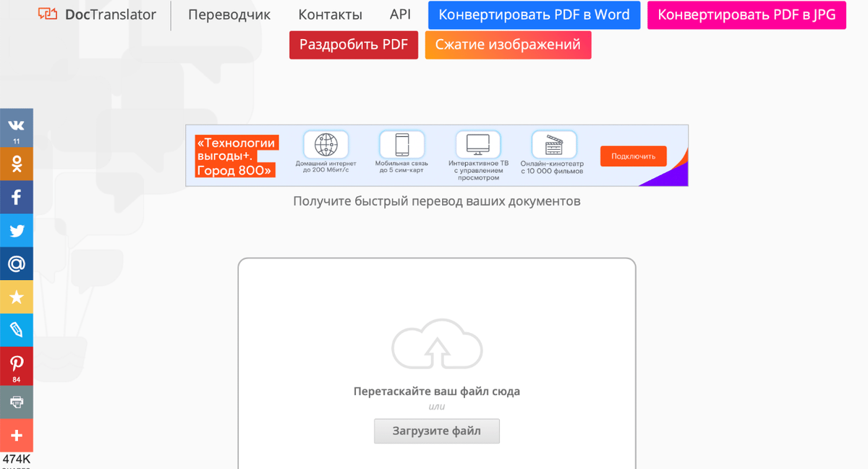Click 'Получите быстрый перевод ваших документов' text
Viewport: 868px width, 469px height.
pos(437,200)
